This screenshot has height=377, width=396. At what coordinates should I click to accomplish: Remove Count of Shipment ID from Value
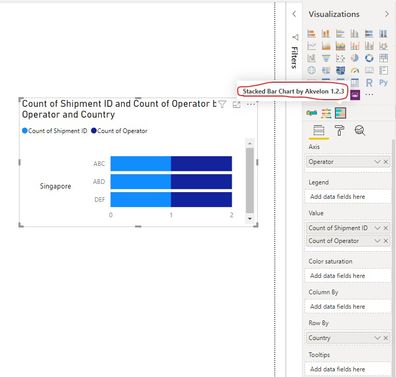(386, 228)
